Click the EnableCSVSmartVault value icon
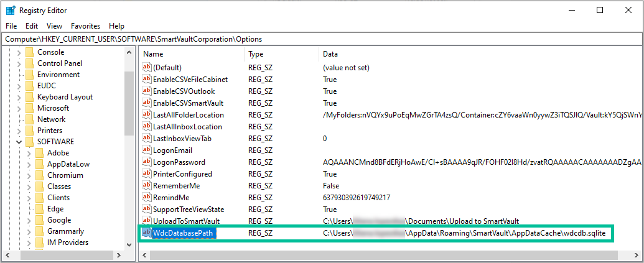 point(147,103)
